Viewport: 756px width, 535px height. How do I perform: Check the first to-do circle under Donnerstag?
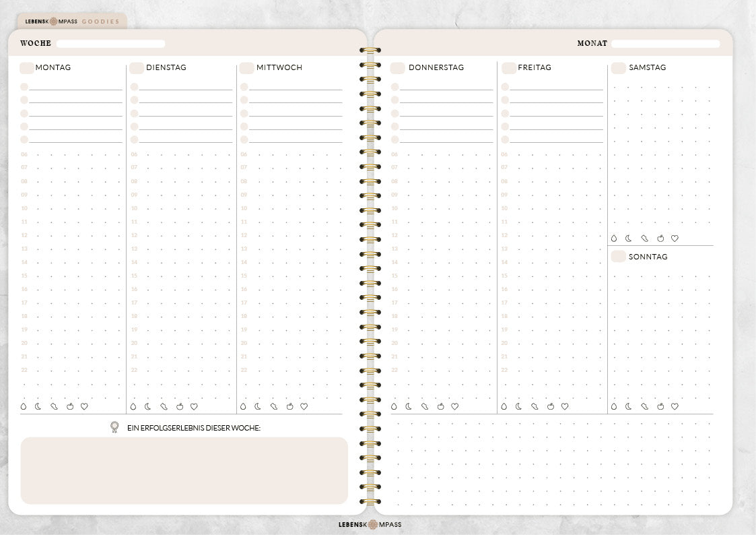pyautogui.click(x=395, y=87)
